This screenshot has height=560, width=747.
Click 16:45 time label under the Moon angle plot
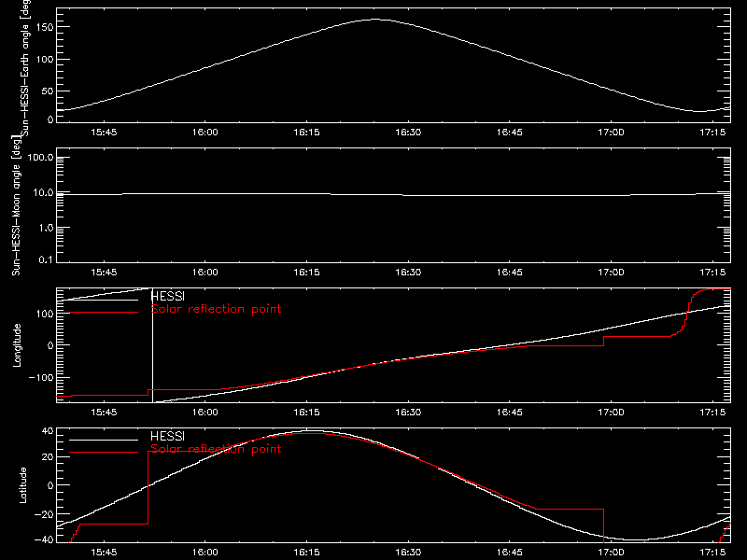click(x=510, y=272)
